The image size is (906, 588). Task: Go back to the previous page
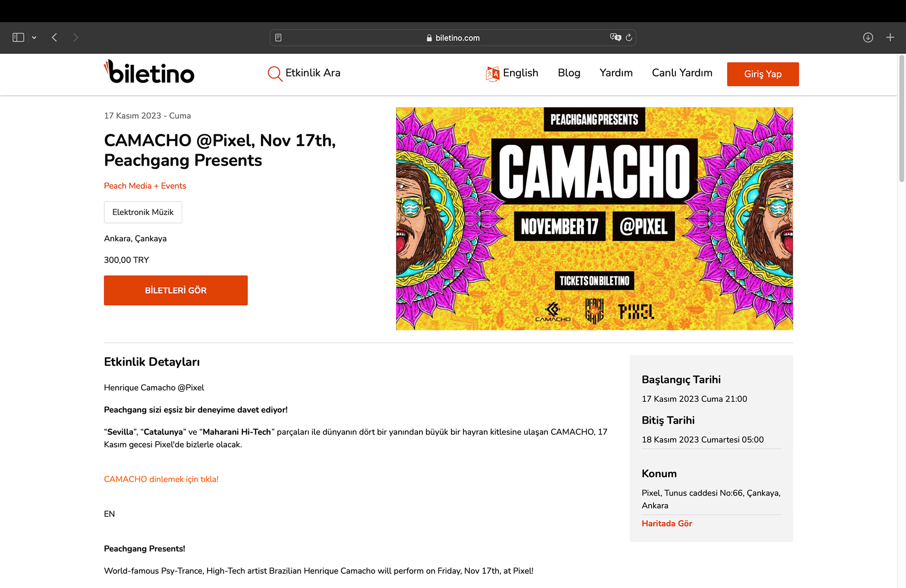55,38
